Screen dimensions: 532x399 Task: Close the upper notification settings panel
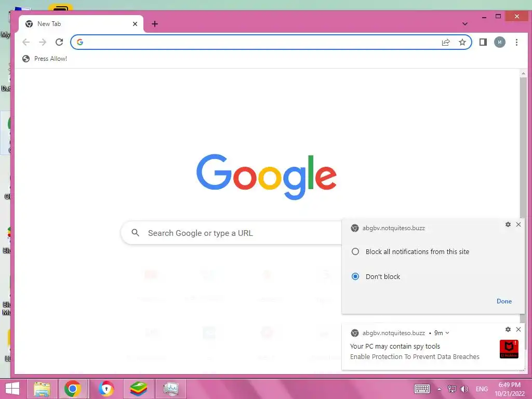(518, 224)
